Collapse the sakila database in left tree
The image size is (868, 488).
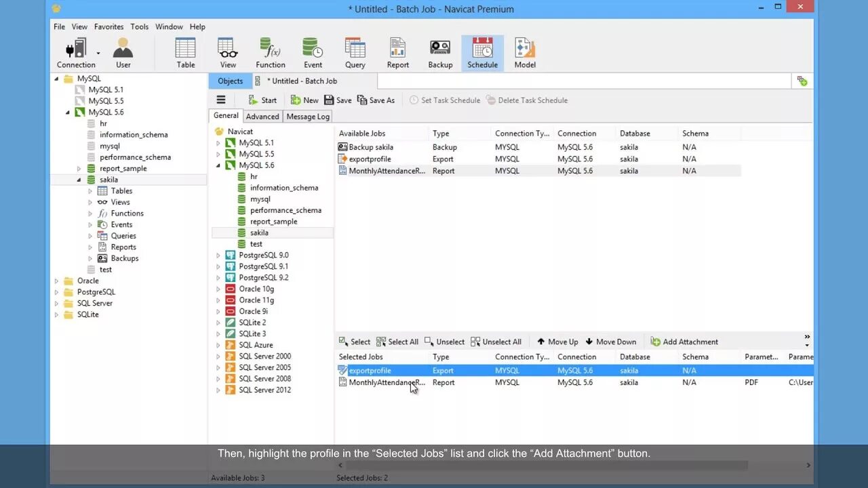click(79, 180)
